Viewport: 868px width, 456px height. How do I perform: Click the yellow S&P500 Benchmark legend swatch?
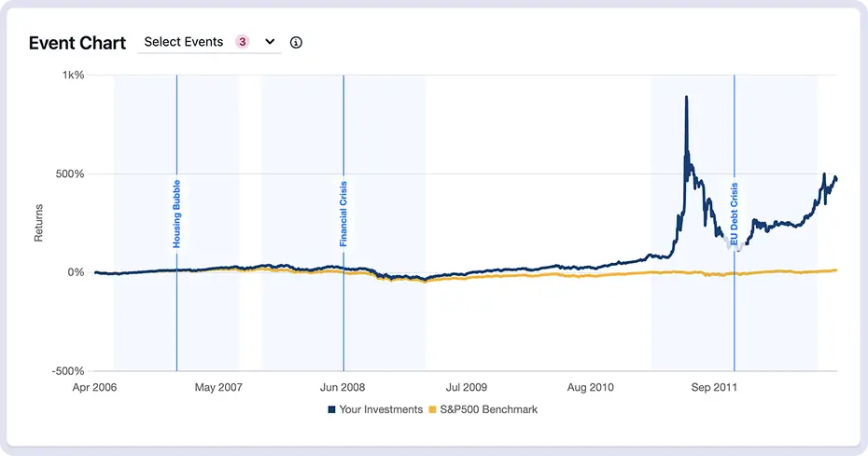[x=432, y=409]
